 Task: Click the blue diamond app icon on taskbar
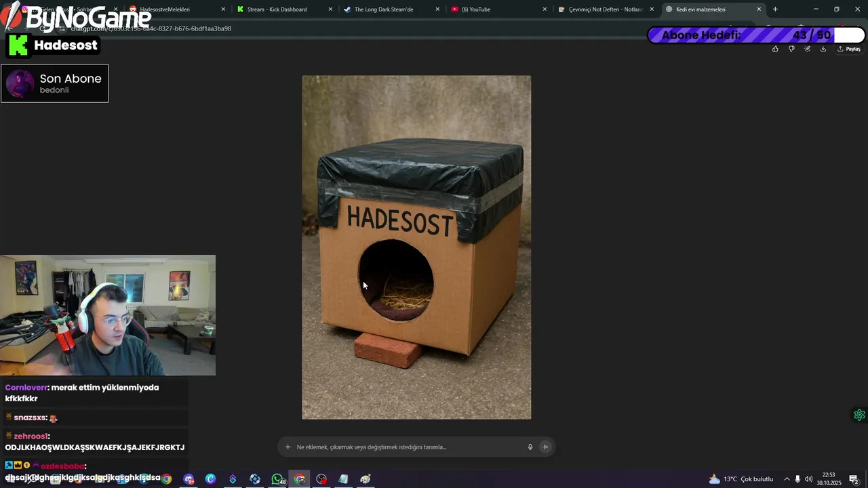pos(233,479)
